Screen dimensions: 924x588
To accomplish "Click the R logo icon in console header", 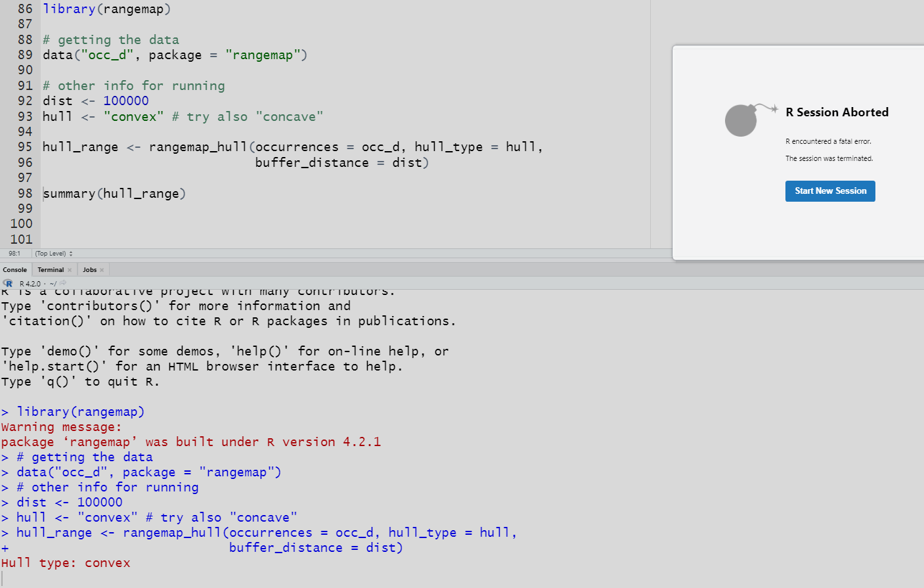I will [x=8, y=283].
